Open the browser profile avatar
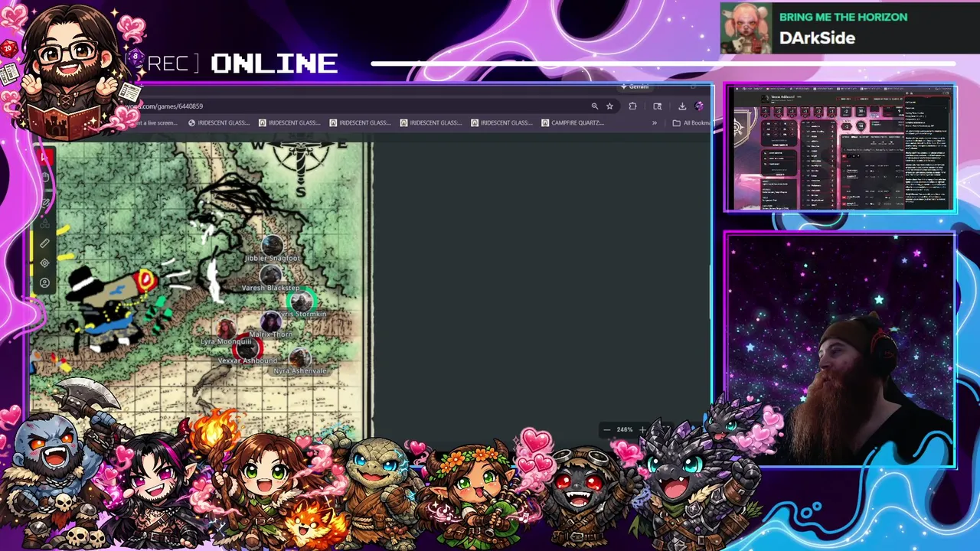The height and width of the screenshot is (551, 980). (x=699, y=106)
